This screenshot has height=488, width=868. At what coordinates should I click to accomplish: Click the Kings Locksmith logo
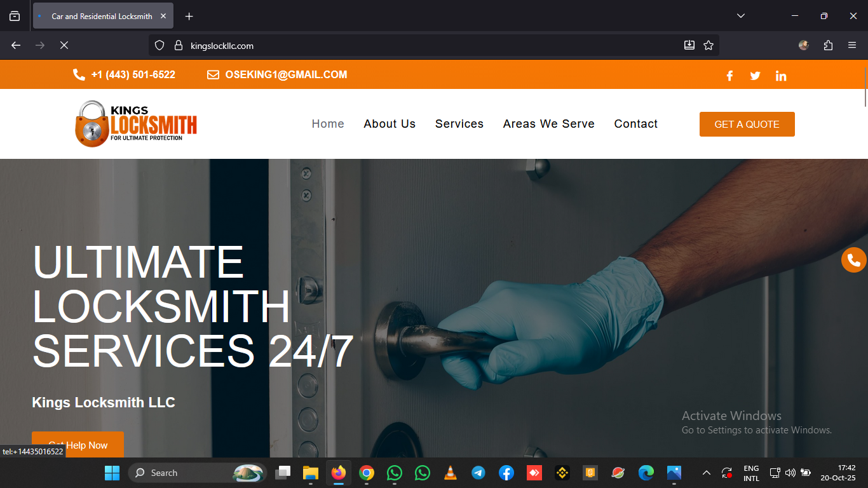pos(136,124)
